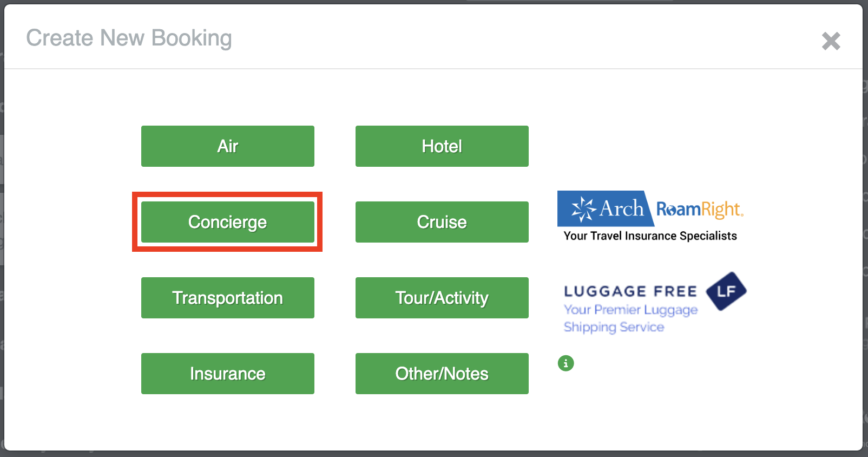Click the RoamRight wordmark logo
The height and width of the screenshot is (457, 868).
(699, 210)
